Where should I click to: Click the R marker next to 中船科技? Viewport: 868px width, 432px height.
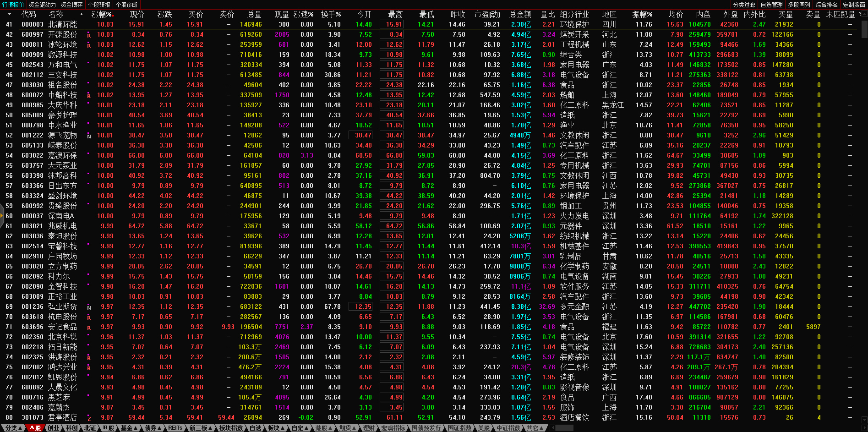(89, 96)
